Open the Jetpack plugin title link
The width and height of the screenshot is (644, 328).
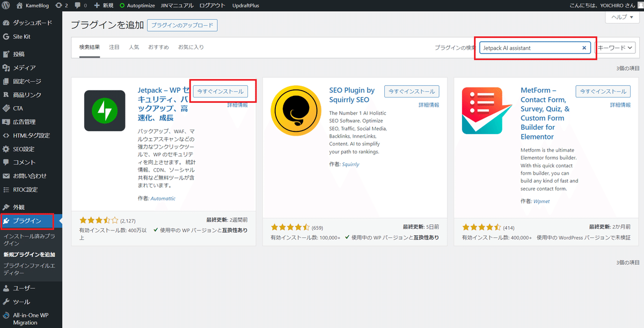click(163, 104)
